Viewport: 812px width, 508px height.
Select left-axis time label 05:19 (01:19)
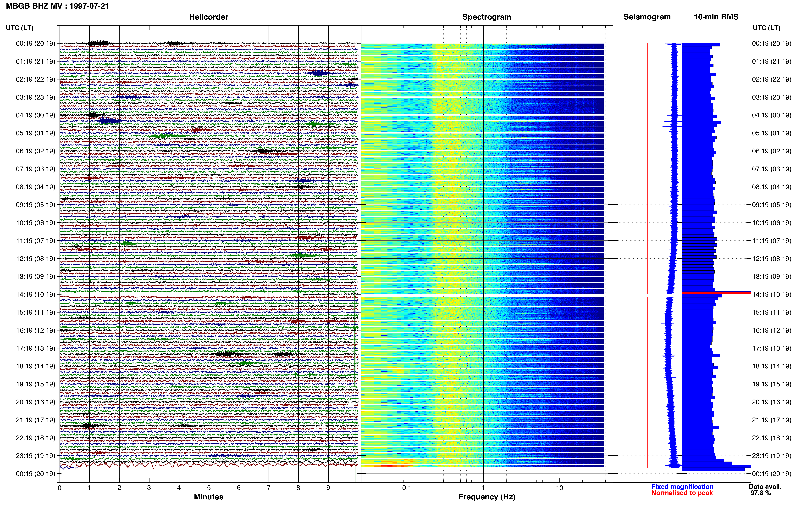coord(36,133)
